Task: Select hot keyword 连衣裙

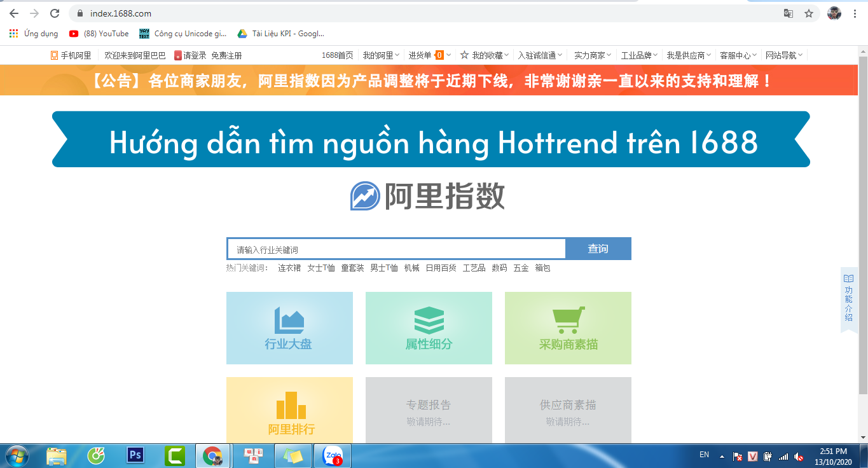Action: (x=289, y=268)
